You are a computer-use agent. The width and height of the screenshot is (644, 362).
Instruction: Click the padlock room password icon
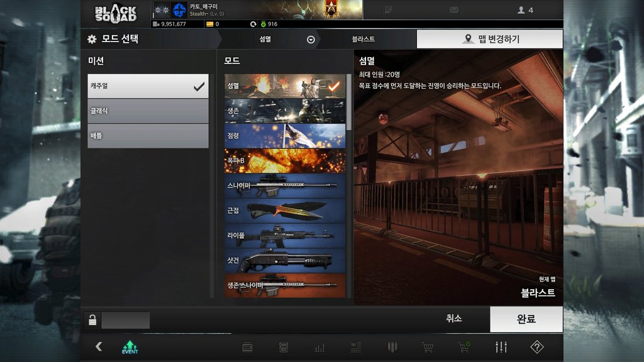[92, 320]
